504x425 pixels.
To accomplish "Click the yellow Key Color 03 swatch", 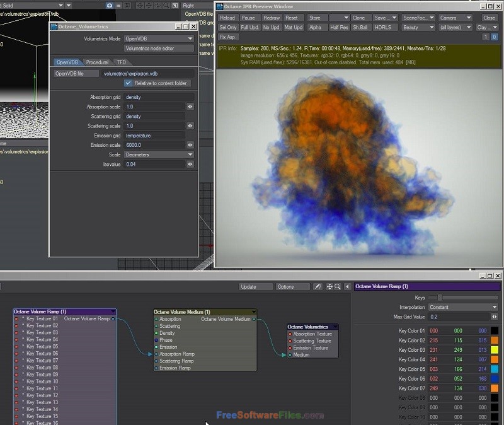I will pyautogui.click(x=495, y=350).
